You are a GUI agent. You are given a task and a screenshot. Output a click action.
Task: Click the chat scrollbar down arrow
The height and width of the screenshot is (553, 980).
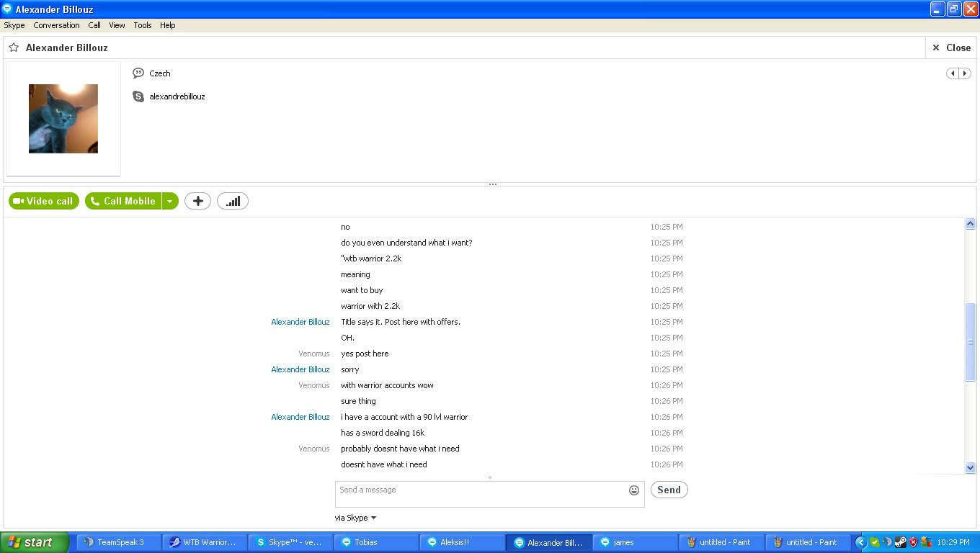tap(970, 467)
